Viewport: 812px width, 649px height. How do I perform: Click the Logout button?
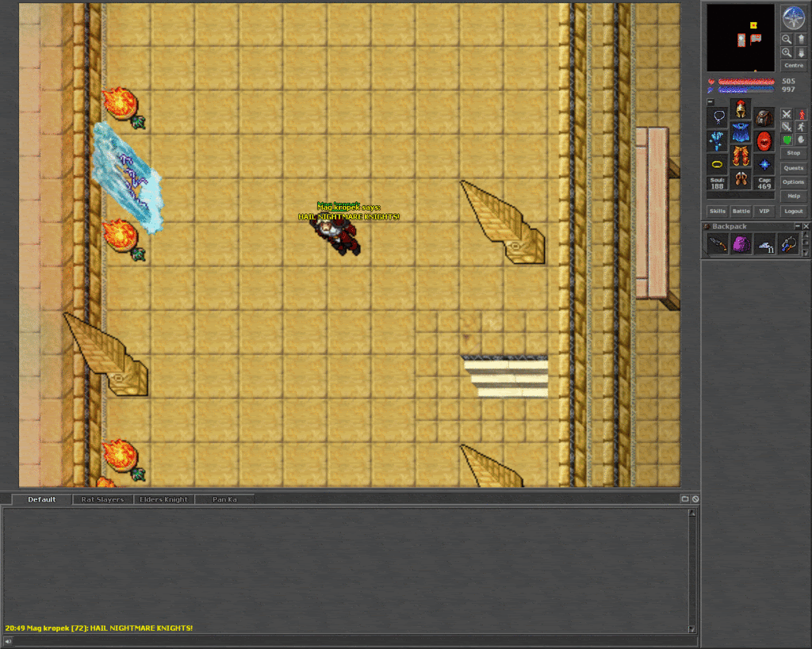793,211
